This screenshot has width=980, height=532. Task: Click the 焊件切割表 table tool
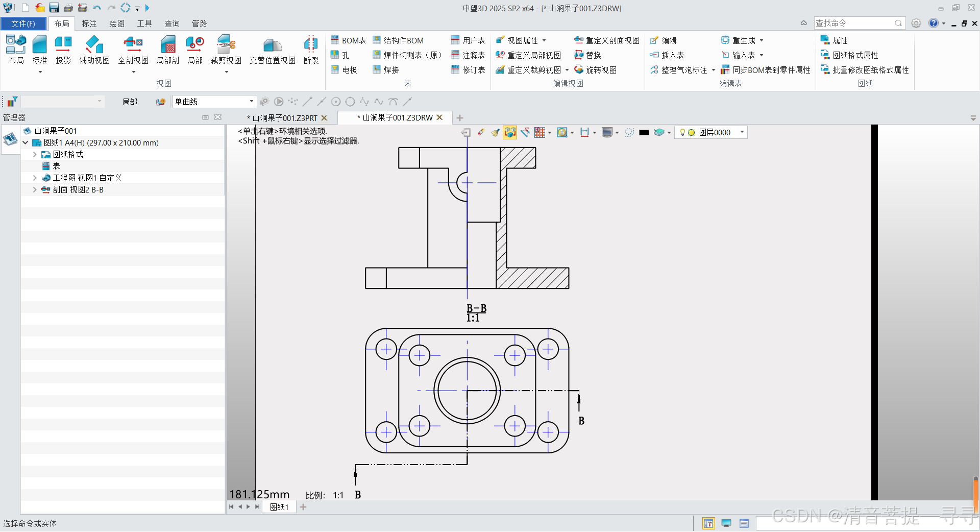pos(407,55)
